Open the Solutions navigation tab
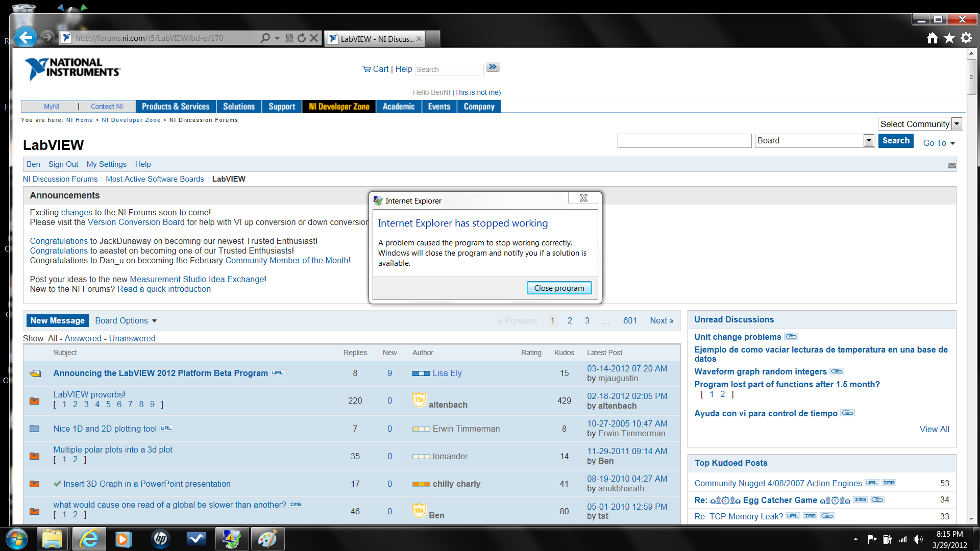 point(239,107)
